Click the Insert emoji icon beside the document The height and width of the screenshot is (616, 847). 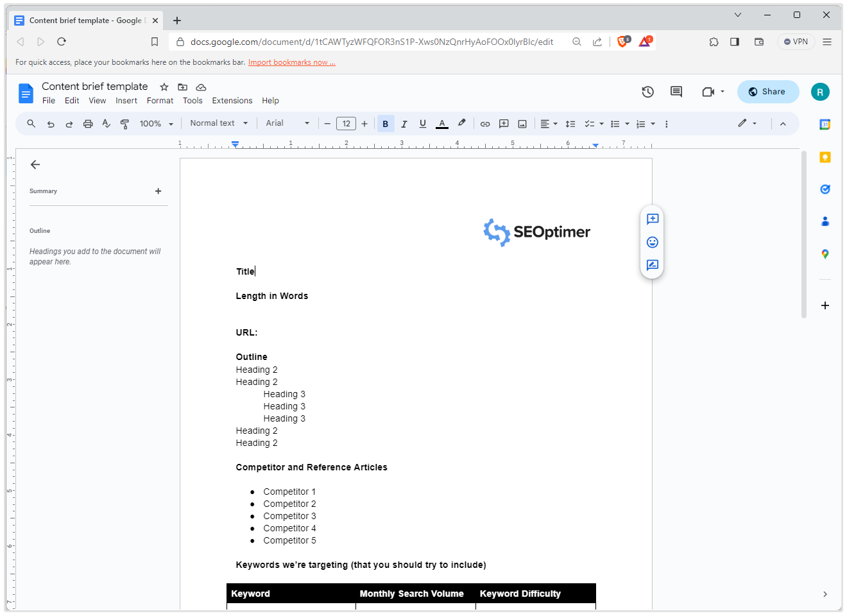click(652, 242)
